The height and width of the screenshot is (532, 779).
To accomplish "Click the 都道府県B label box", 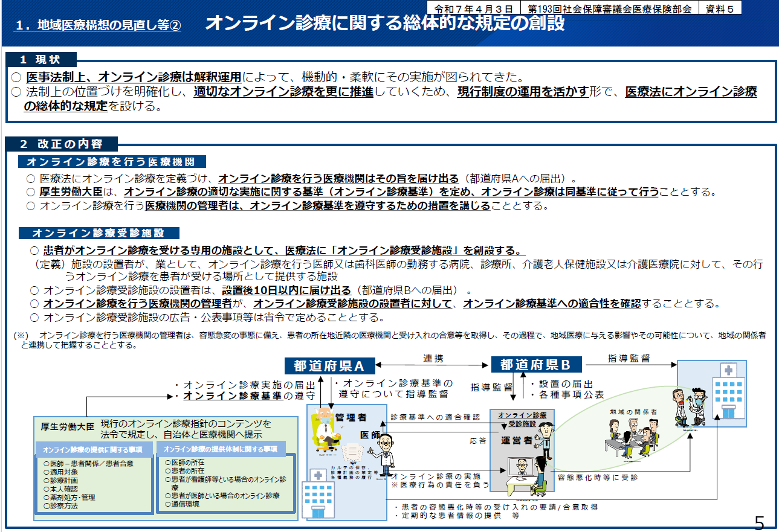I will [x=538, y=365].
